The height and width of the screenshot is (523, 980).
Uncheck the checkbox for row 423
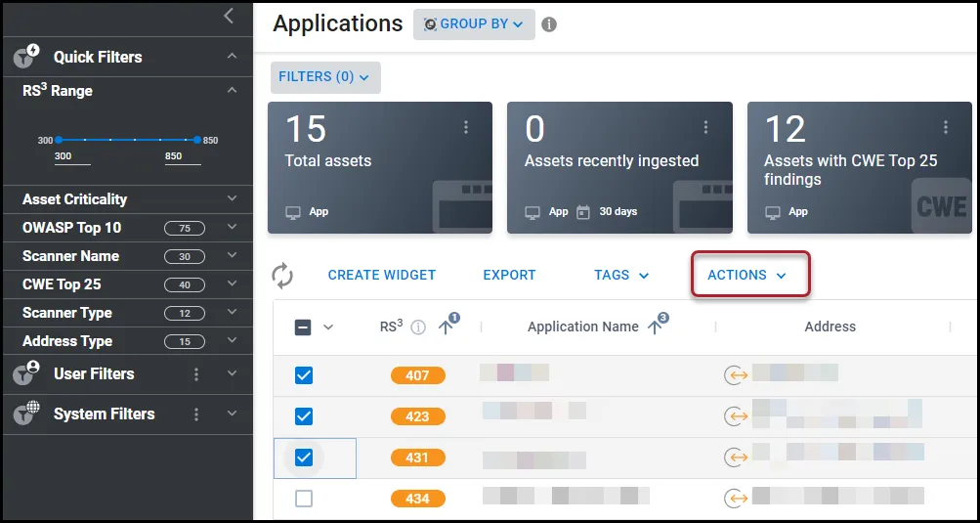(304, 416)
